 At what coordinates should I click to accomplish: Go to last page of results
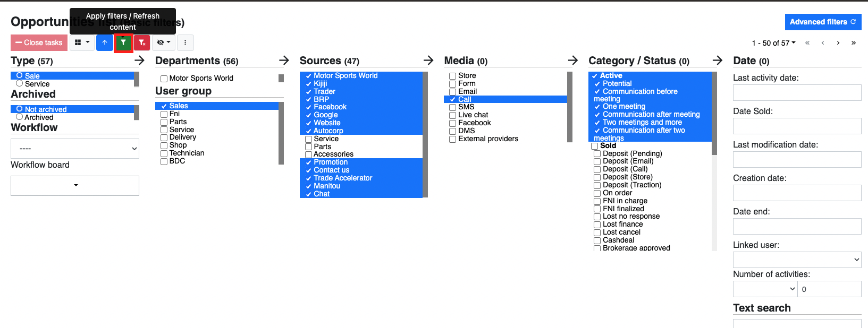pos(854,43)
